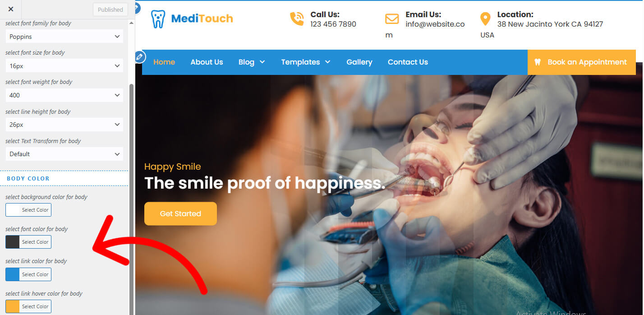Open the Text Transform dropdown showing Default
The width and height of the screenshot is (644, 315).
(64, 154)
